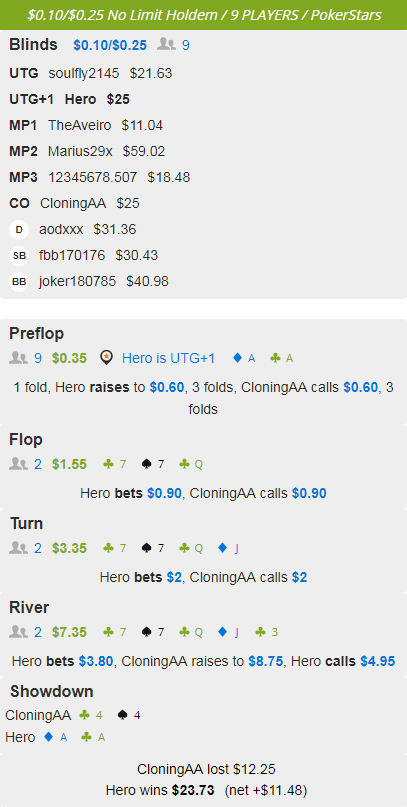The image size is (407, 807).
Task: Click the SB badge next to fbb170176
Action: point(19,255)
